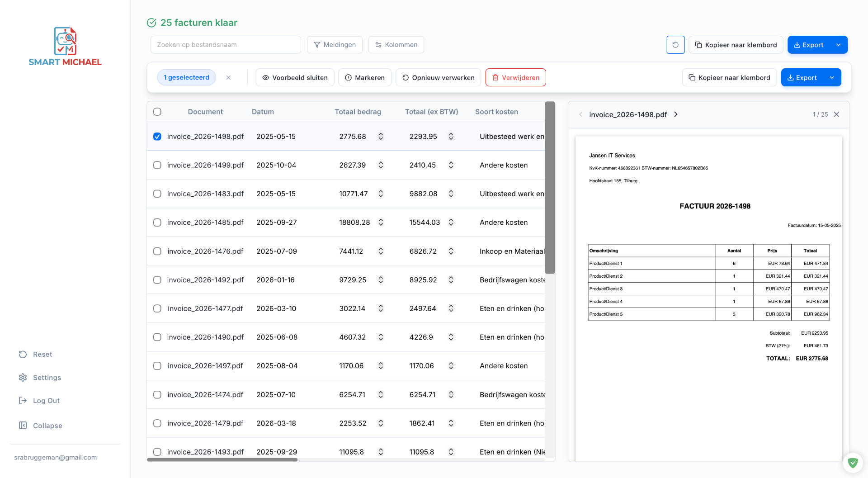Check invoice_2026-1485.pdf checkbox
Image resolution: width=868 pixels, height=478 pixels.
(x=157, y=222)
